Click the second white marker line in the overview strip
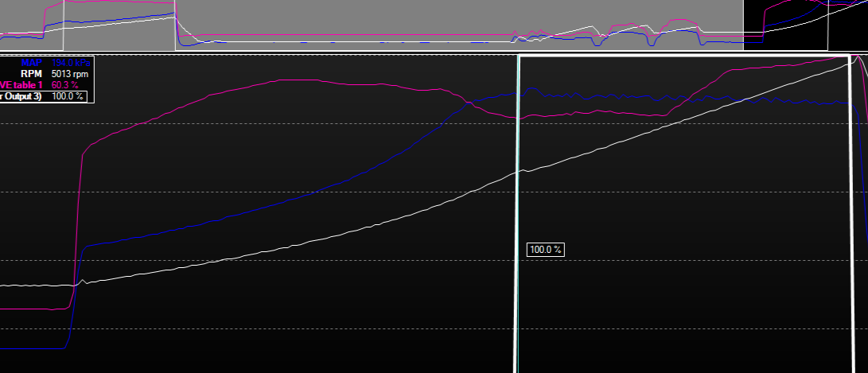Image resolution: width=868 pixels, height=373 pixels. tap(176, 25)
